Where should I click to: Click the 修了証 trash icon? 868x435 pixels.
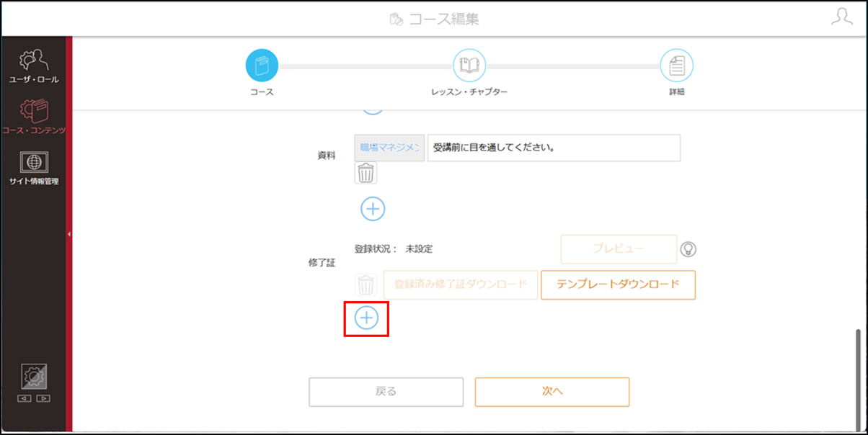pos(366,284)
